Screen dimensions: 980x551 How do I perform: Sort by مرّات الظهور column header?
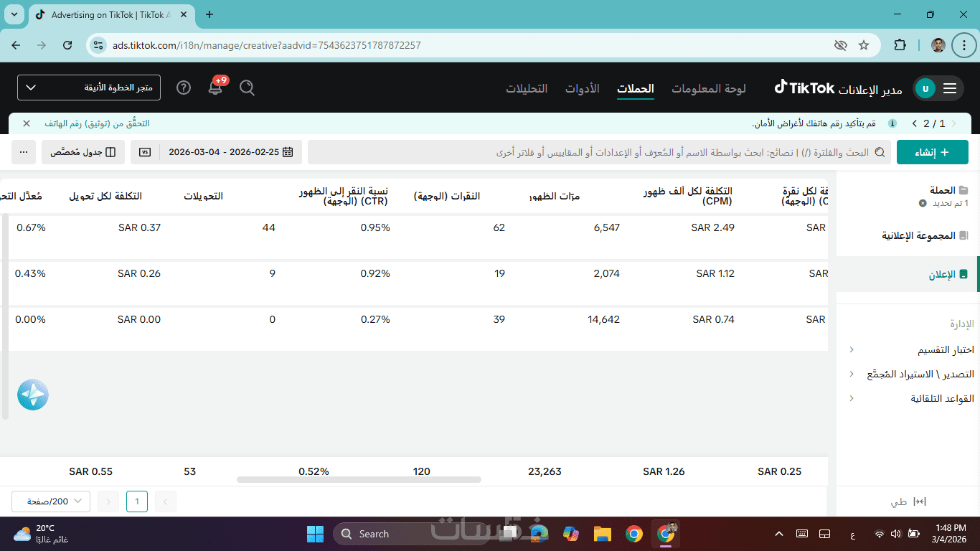click(555, 197)
